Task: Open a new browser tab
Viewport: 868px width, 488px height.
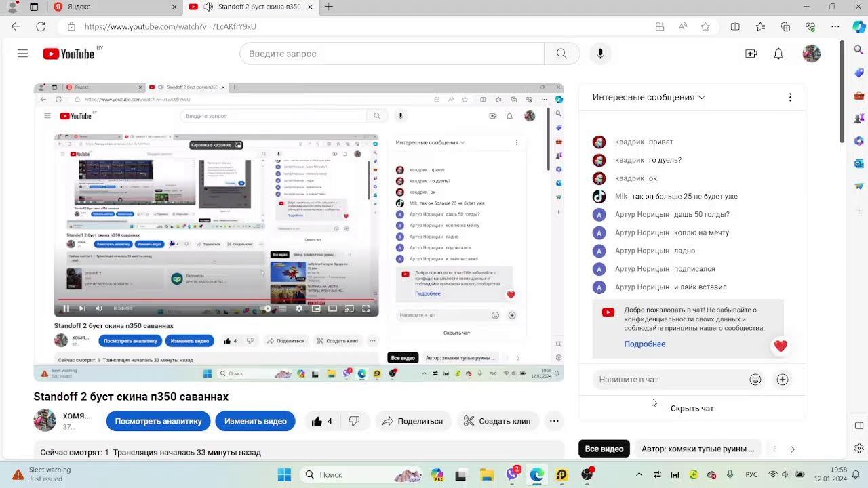Action: point(329,7)
